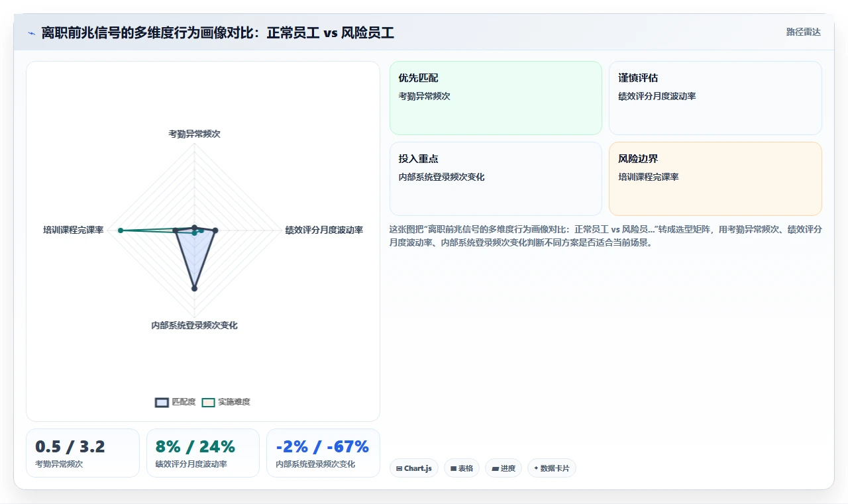Click the dark data point toward 绩效评分月度波动率

click(215, 230)
